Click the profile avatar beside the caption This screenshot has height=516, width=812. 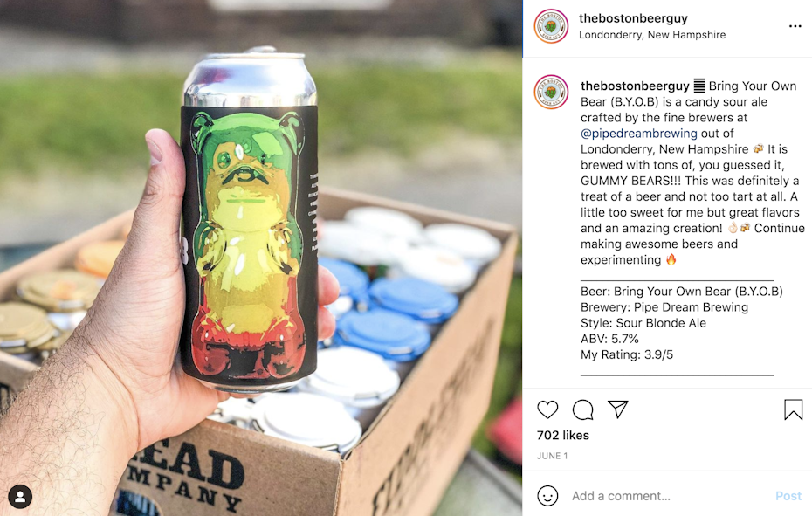coord(551,93)
